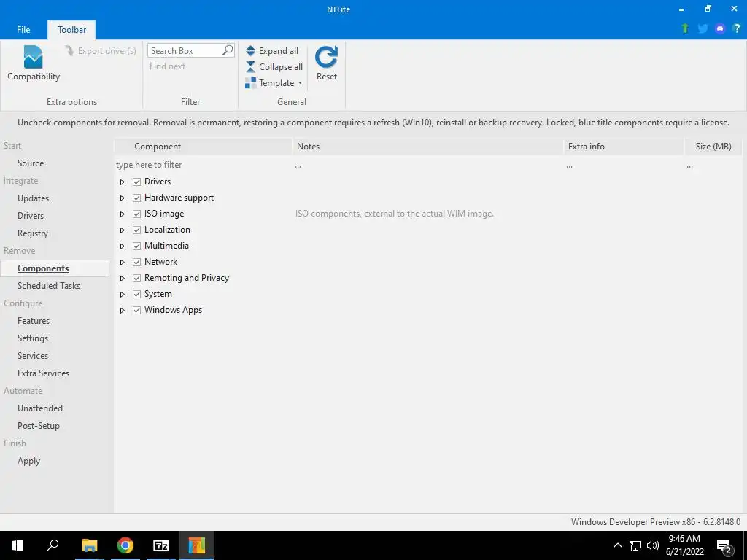Click the NTLite taskbar icon
Screen dimensions: 747x560
pyautogui.click(x=197, y=545)
